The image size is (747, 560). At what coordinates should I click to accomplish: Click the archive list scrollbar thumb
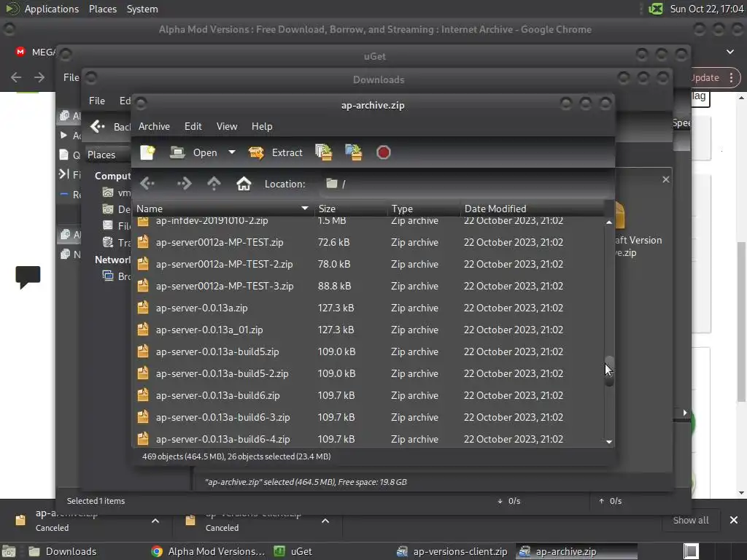[x=609, y=371]
